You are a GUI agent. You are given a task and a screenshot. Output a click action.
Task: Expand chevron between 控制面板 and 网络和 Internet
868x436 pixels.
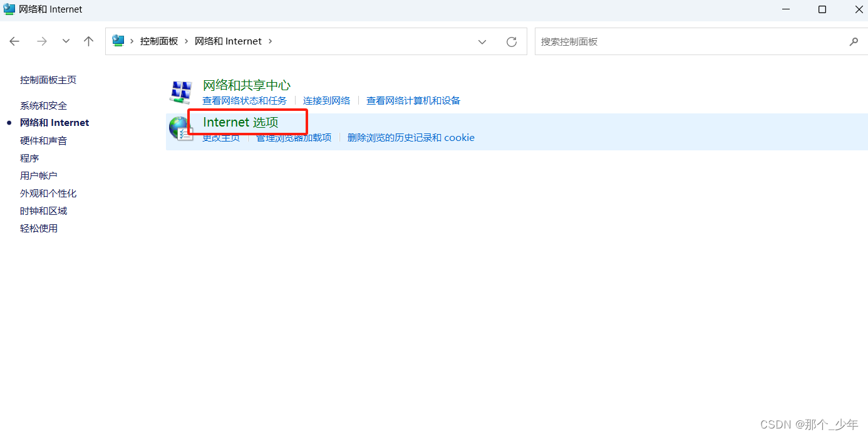point(187,41)
